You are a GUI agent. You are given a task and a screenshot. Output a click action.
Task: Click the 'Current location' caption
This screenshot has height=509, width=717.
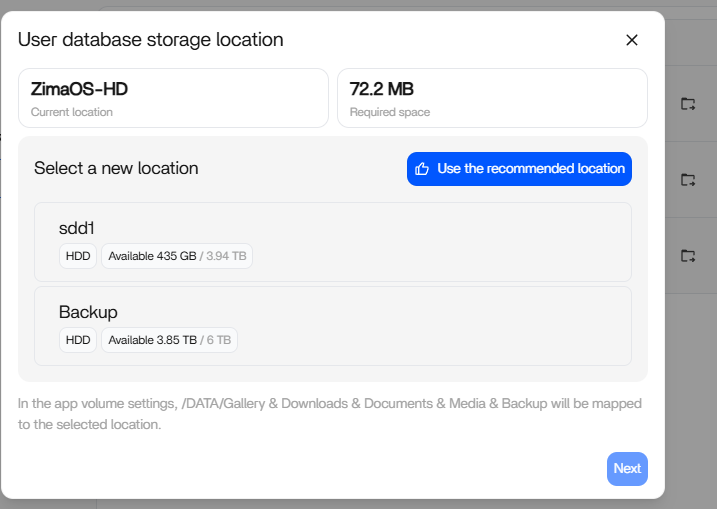point(72,112)
